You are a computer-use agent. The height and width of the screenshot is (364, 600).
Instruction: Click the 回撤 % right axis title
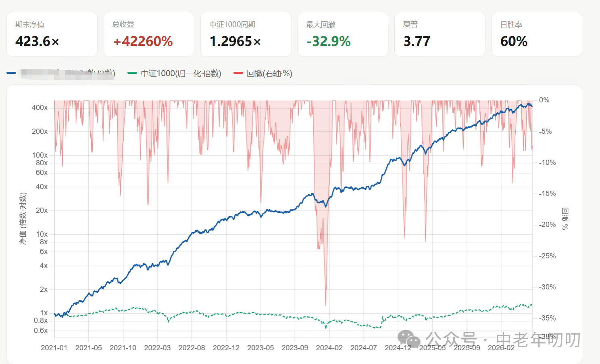pyautogui.click(x=565, y=219)
